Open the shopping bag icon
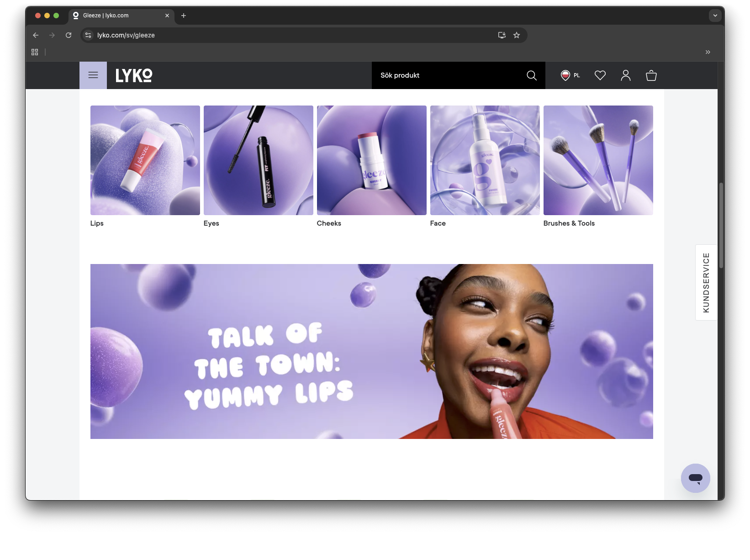This screenshot has height=560, width=750. 651,75
